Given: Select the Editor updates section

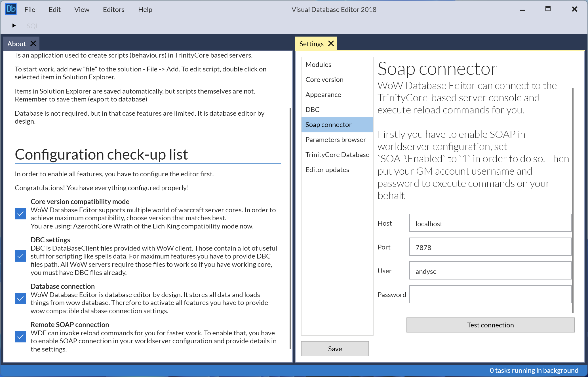Looking at the screenshot, I should pos(327,170).
